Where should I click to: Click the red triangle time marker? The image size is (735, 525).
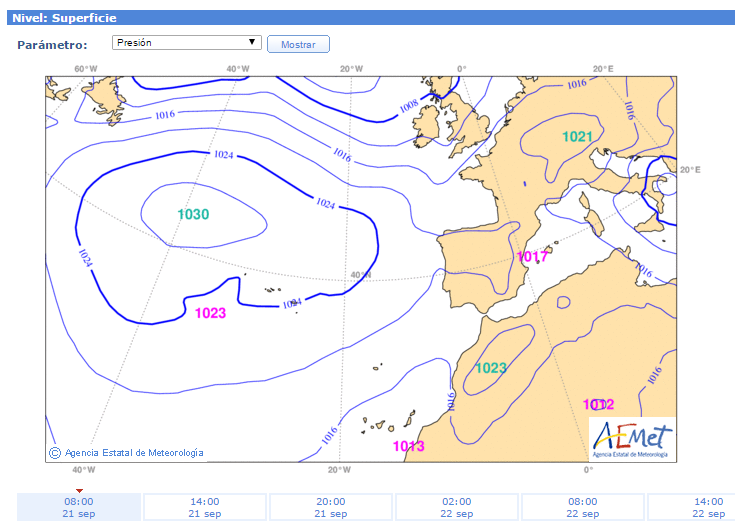(79, 490)
